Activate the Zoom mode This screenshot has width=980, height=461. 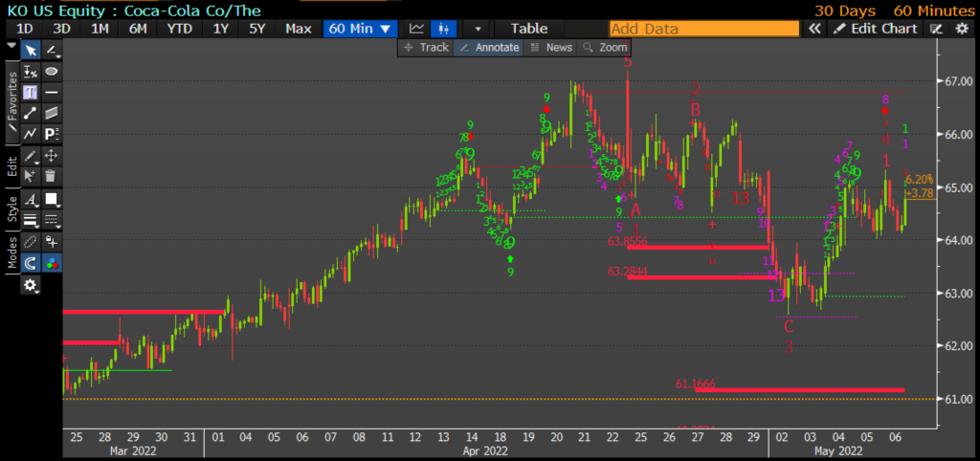click(x=605, y=48)
